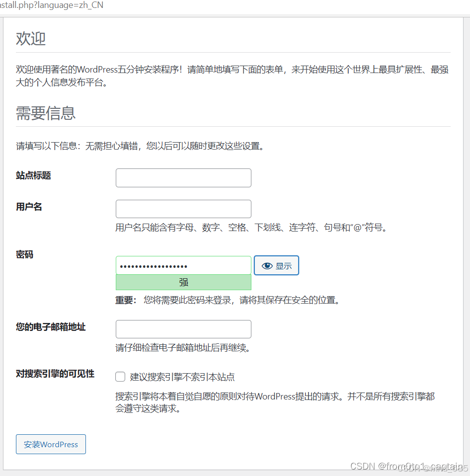Click the 您的电子邮箱地址 label
Viewport: 470px width, 476px height.
click(51, 327)
